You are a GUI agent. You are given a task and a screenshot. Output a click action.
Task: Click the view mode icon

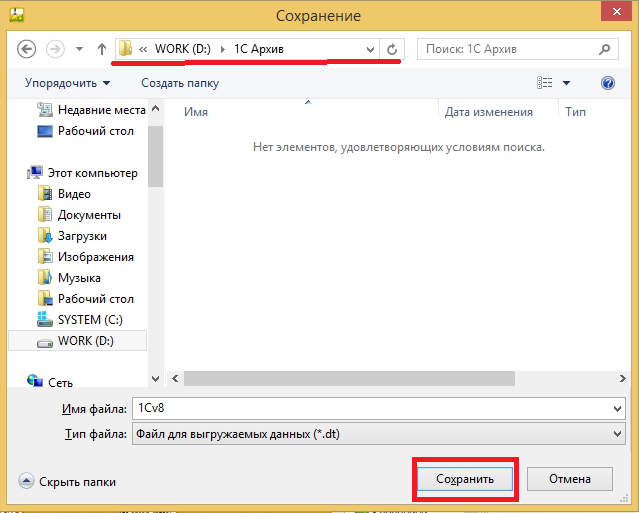coord(545,83)
